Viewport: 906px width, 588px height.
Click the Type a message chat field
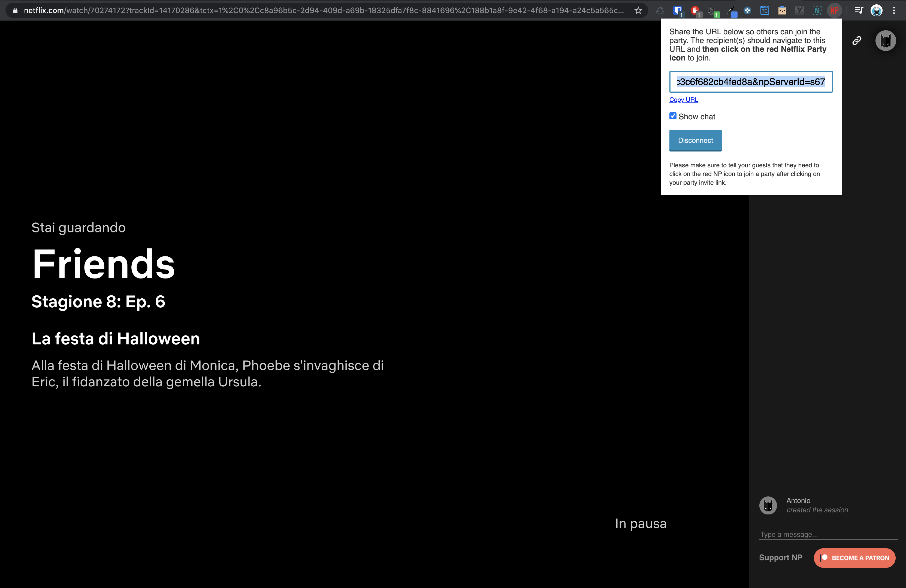828,534
